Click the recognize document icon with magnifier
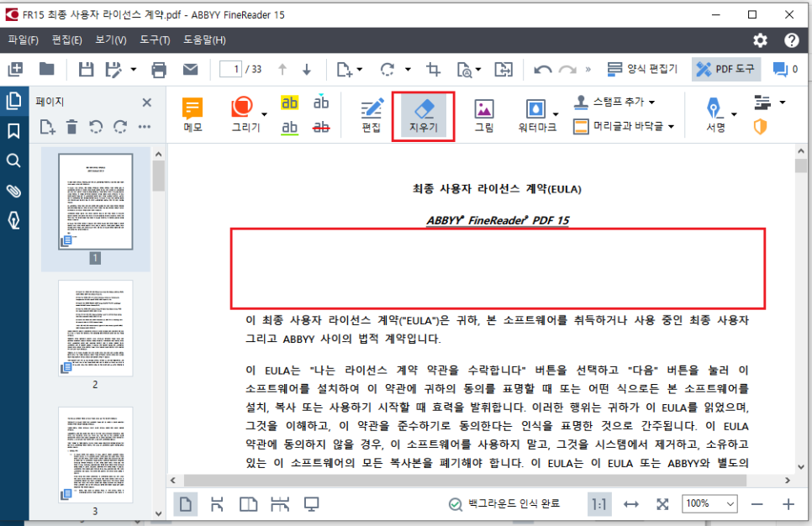 [x=465, y=70]
